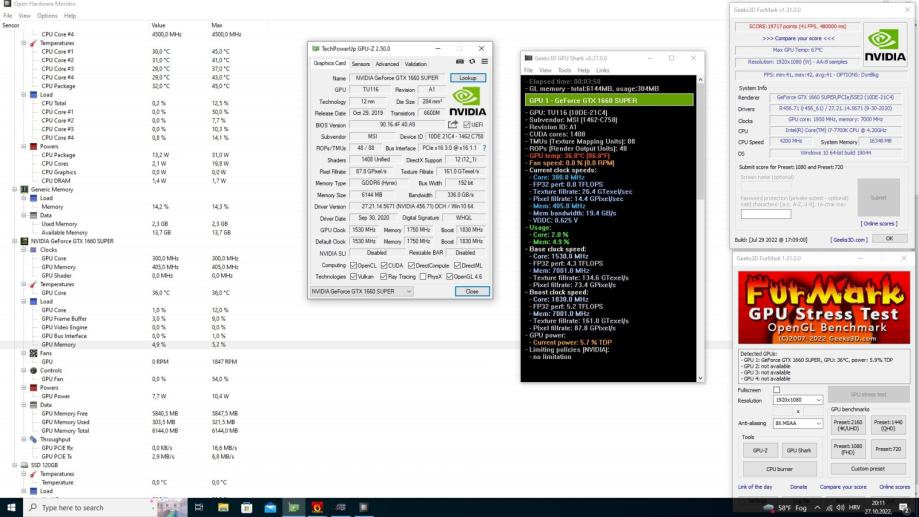The image size is (919, 517).
Task: Click the Lookup button in GPU-Z
Action: [468, 78]
